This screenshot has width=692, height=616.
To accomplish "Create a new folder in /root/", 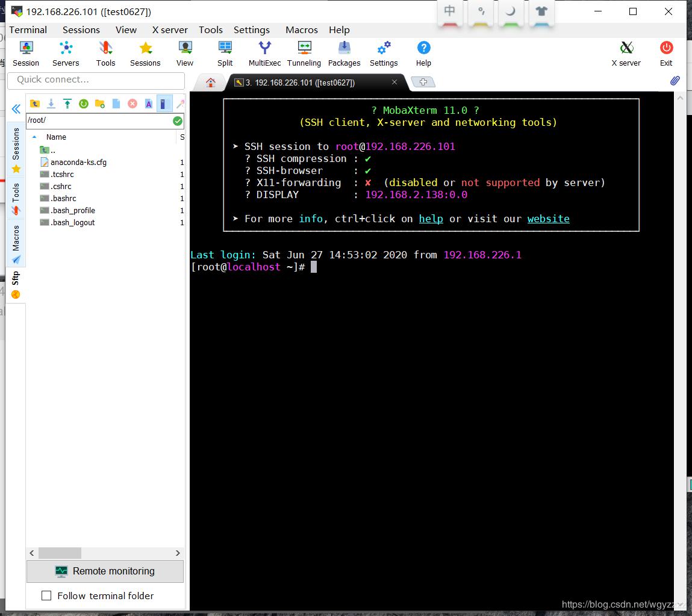I will pyautogui.click(x=100, y=104).
